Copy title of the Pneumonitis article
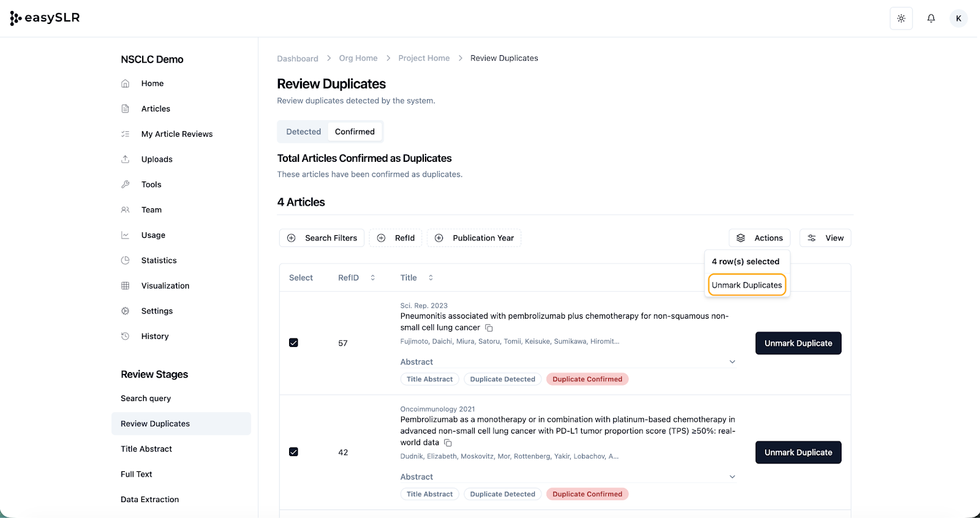 [x=489, y=328]
